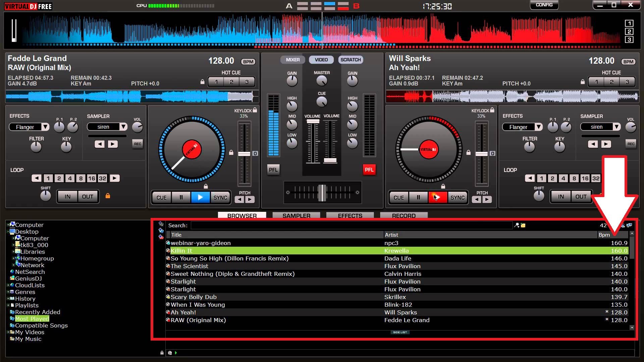
Task: Pause the right deck
Action: 418,197
